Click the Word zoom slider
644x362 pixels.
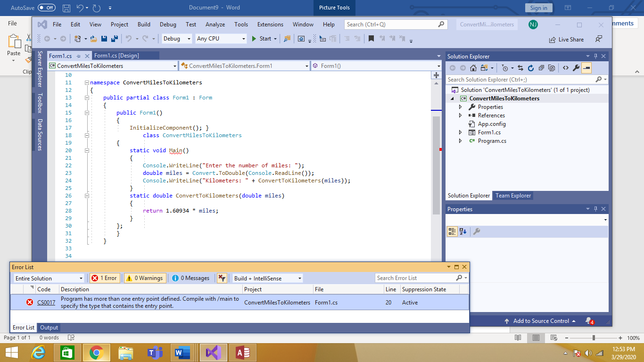(594, 338)
